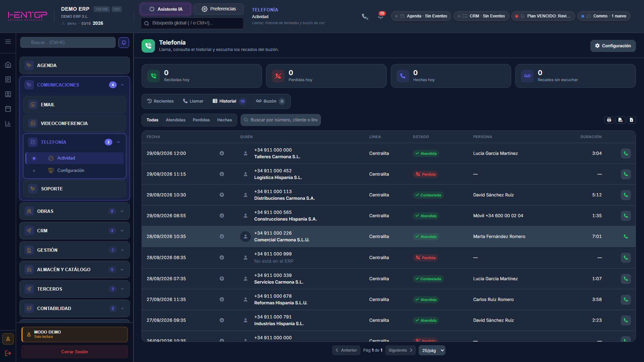The width and height of the screenshot is (644, 362).
Task: Toggle the bell pin button beside sidebar search
Action: [124, 43]
